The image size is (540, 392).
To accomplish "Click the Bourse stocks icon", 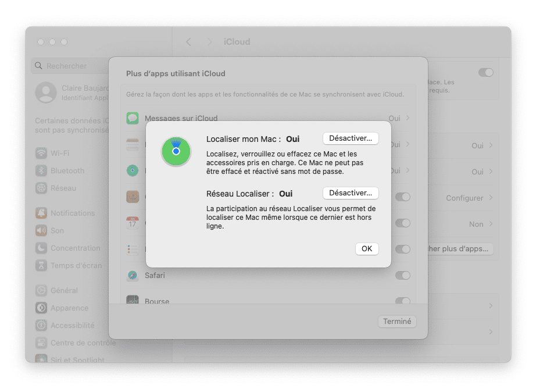I will tap(133, 300).
